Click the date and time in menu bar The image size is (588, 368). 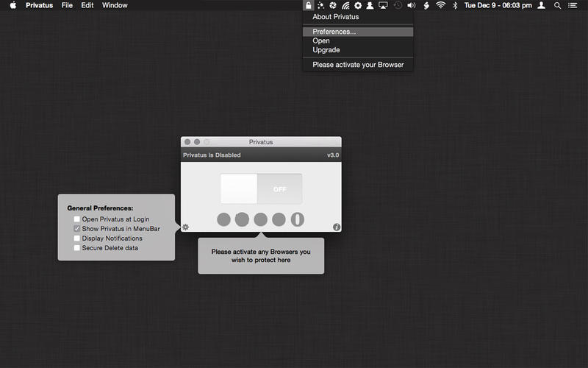pos(498,5)
